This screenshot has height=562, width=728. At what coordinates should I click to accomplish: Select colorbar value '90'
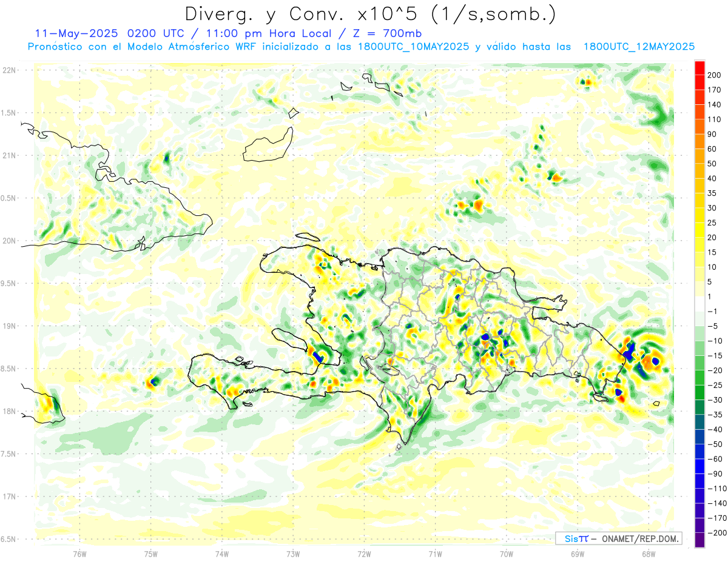[712, 135]
